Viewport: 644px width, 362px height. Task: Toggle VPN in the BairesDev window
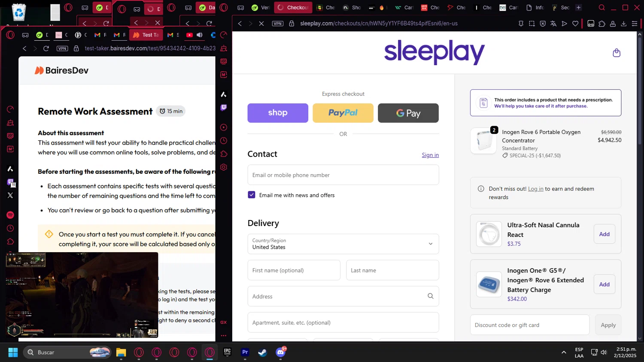[62, 48]
